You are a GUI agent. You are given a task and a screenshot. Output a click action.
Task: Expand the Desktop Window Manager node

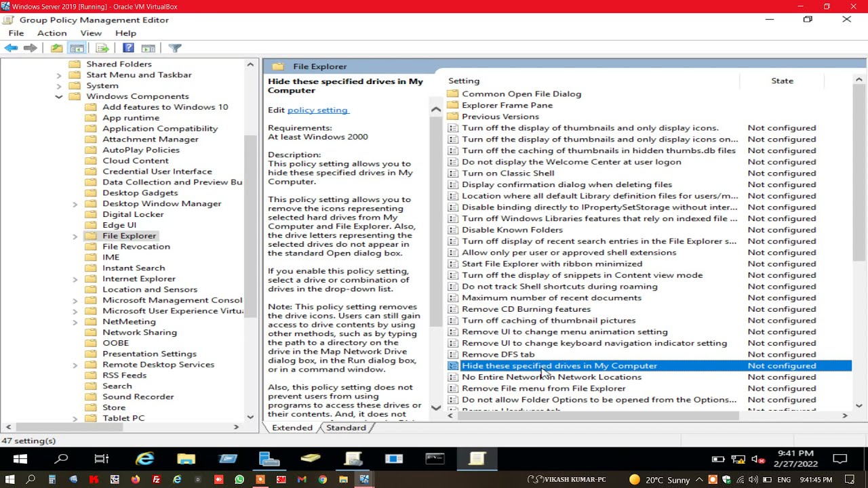pos(75,204)
